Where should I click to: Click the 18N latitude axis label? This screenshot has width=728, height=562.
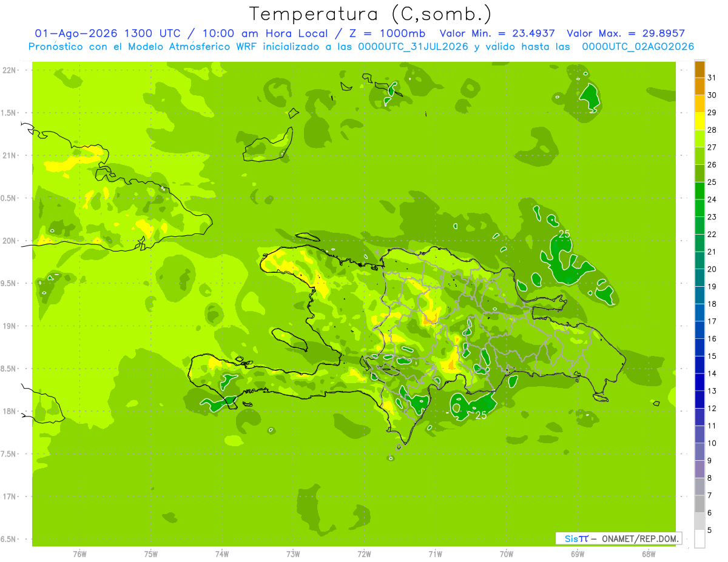(10, 411)
